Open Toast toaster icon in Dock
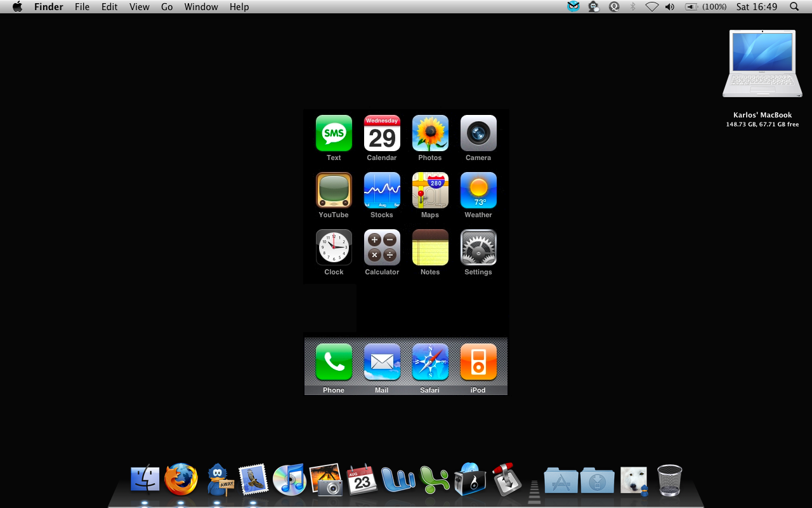812x508 pixels. tap(470, 479)
